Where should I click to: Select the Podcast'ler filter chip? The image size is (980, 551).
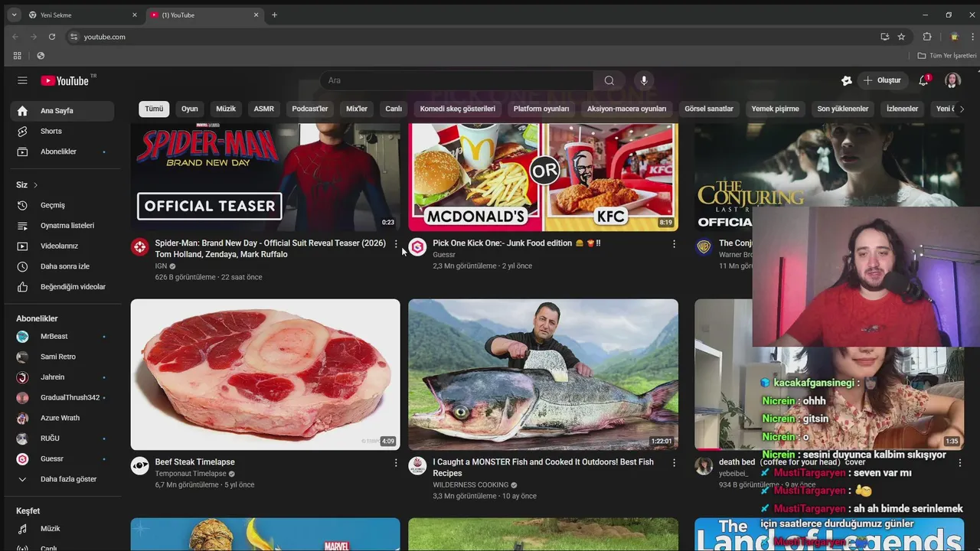coord(310,109)
